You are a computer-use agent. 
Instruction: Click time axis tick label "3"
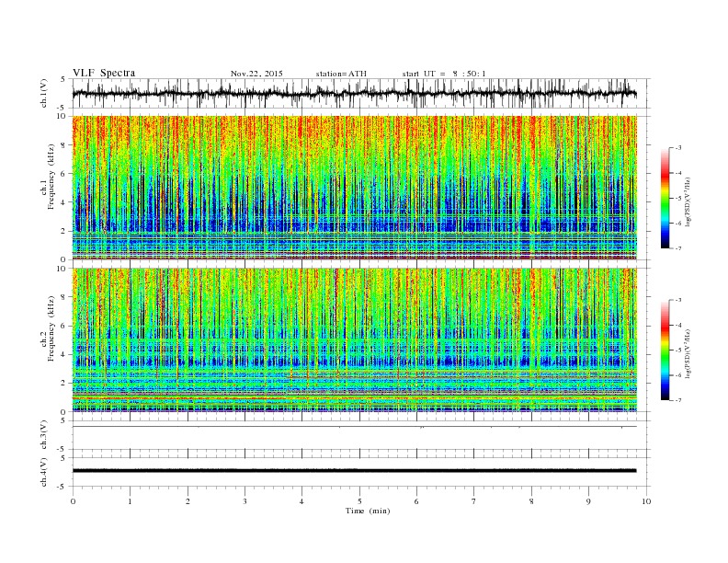[245, 501]
